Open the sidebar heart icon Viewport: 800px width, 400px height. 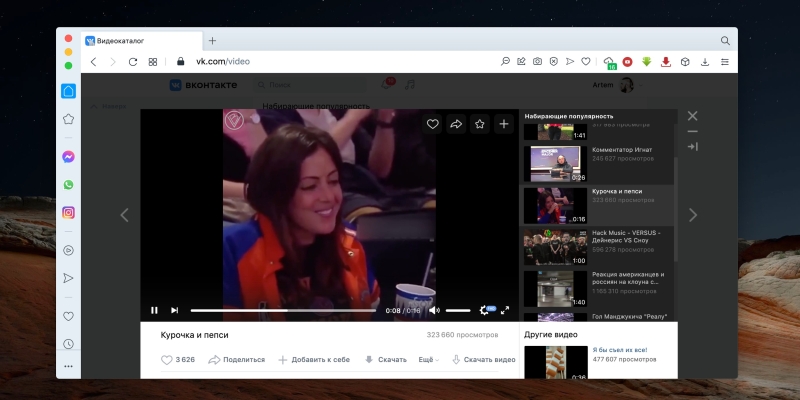(68, 316)
